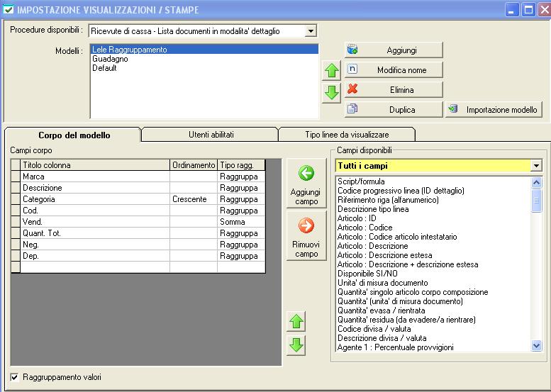
Task: Select Dep. row title cell
Action: 95,256
